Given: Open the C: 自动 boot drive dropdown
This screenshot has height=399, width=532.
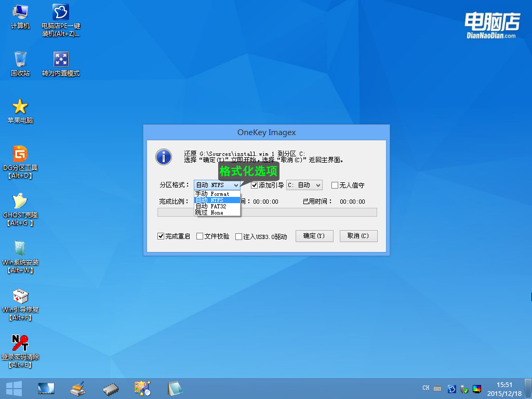Looking at the screenshot, I should (x=304, y=184).
